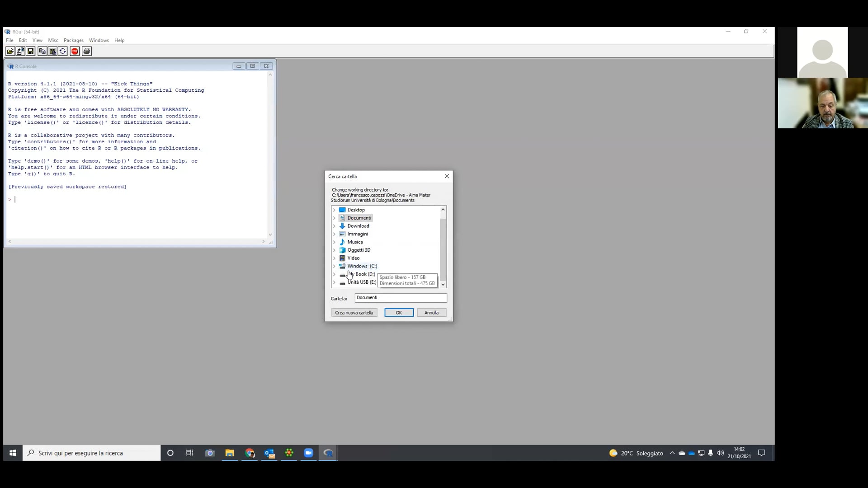Expand the Windows (C:) drive node
Image resolution: width=868 pixels, height=488 pixels.
point(334,266)
